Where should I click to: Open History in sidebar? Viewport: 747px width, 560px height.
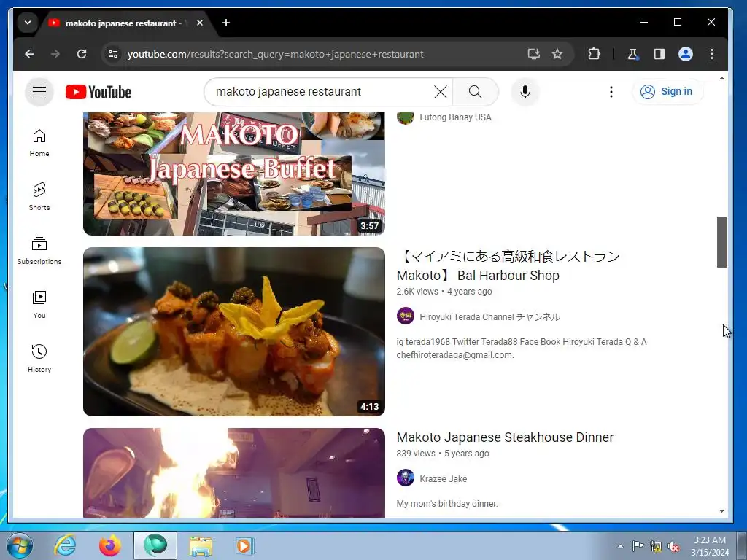coord(39,358)
